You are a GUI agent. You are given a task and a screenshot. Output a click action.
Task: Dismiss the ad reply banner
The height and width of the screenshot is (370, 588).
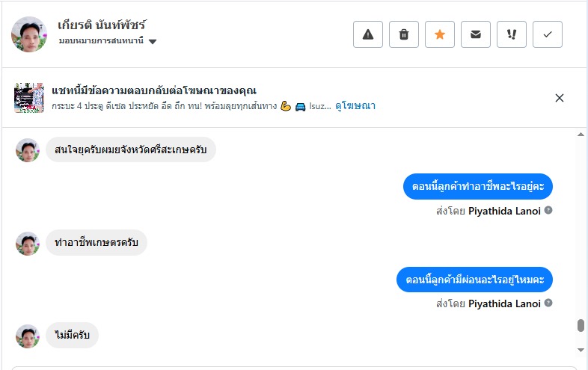tap(560, 98)
